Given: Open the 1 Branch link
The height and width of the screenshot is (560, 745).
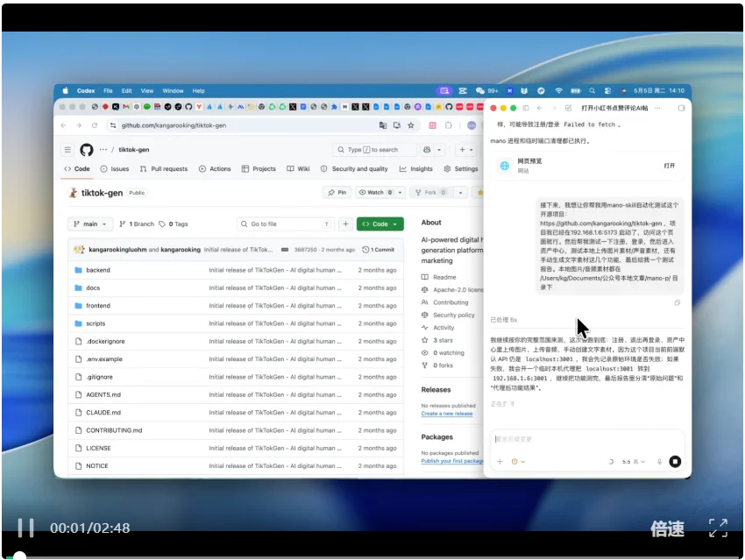Looking at the screenshot, I should [x=137, y=223].
